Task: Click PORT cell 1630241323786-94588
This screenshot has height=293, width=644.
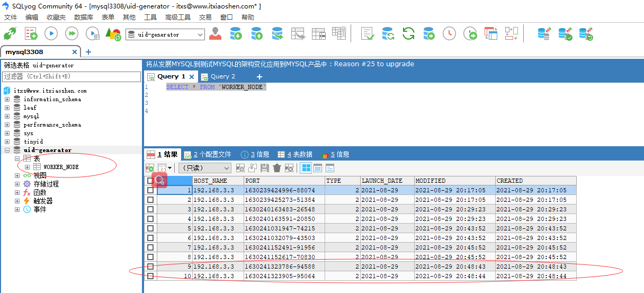Action: [284, 267]
